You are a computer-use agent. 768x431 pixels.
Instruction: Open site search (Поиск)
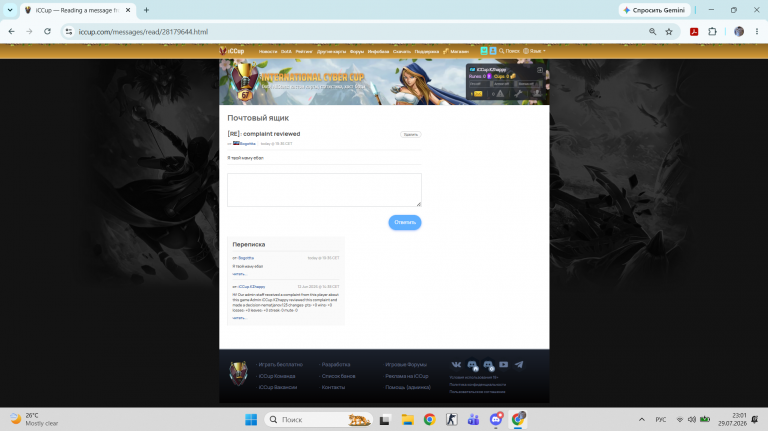[x=509, y=51]
